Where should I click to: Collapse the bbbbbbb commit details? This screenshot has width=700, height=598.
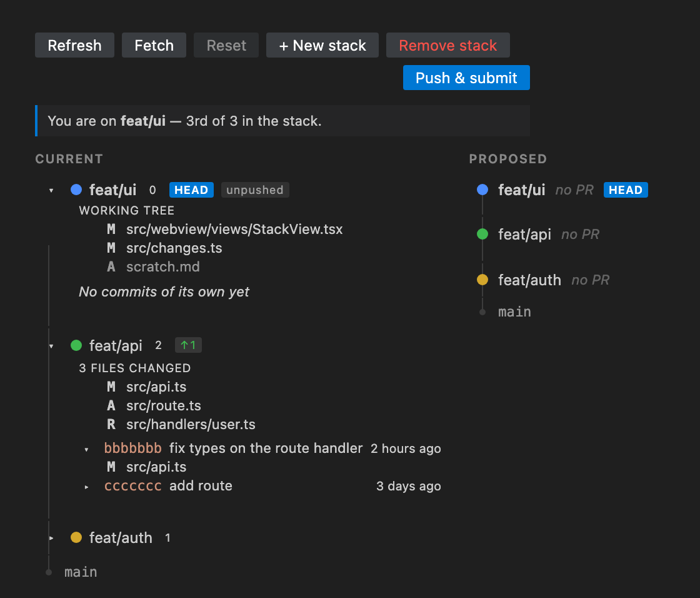pos(87,449)
